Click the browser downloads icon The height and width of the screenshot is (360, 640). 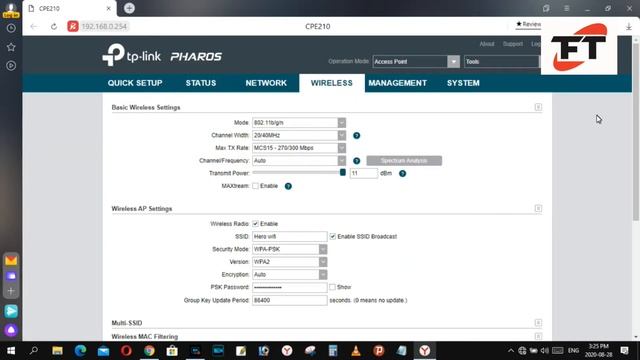coord(629,27)
